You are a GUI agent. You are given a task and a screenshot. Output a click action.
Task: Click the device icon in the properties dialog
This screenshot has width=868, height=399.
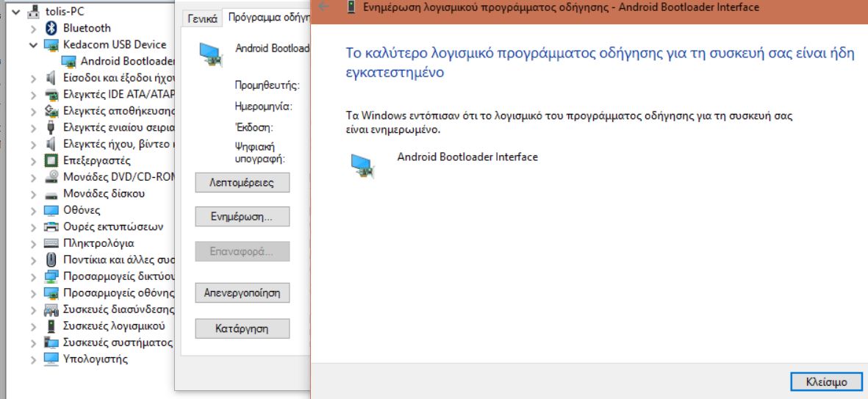click(210, 54)
